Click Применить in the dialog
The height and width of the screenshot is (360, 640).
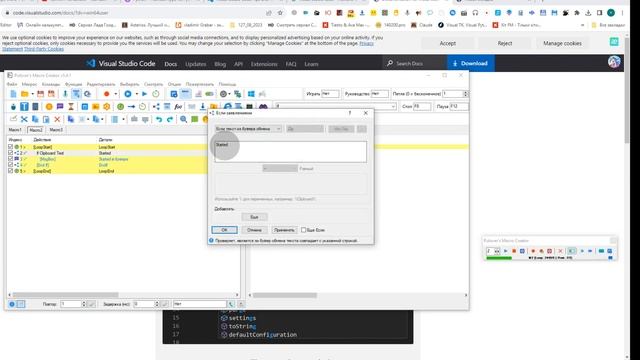tap(284, 230)
